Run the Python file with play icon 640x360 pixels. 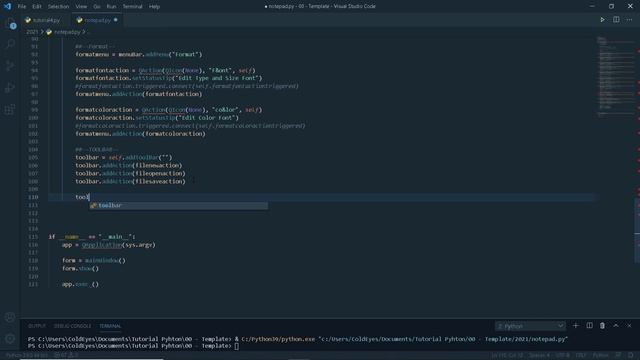tap(602, 20)
